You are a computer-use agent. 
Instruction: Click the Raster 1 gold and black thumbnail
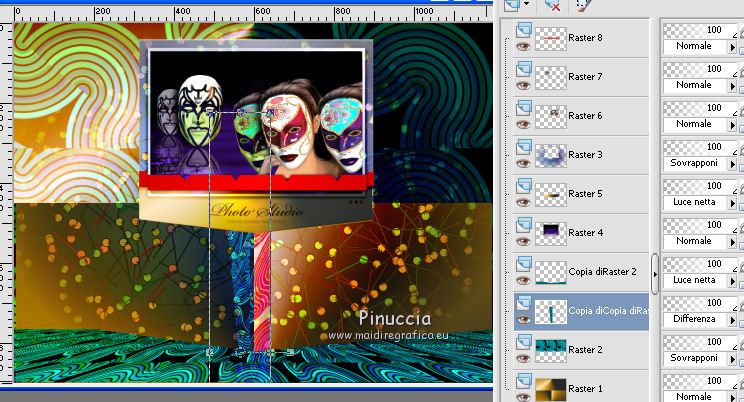[551, 389]
